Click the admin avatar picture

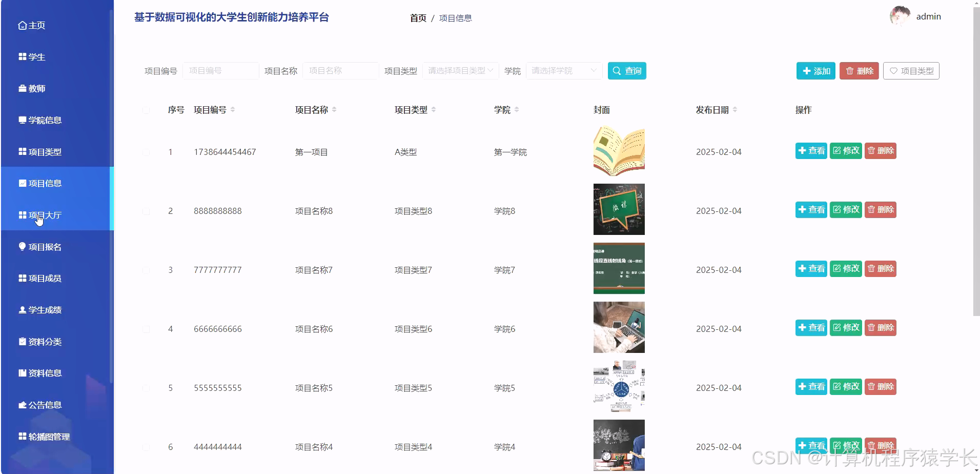click(900, 16)
